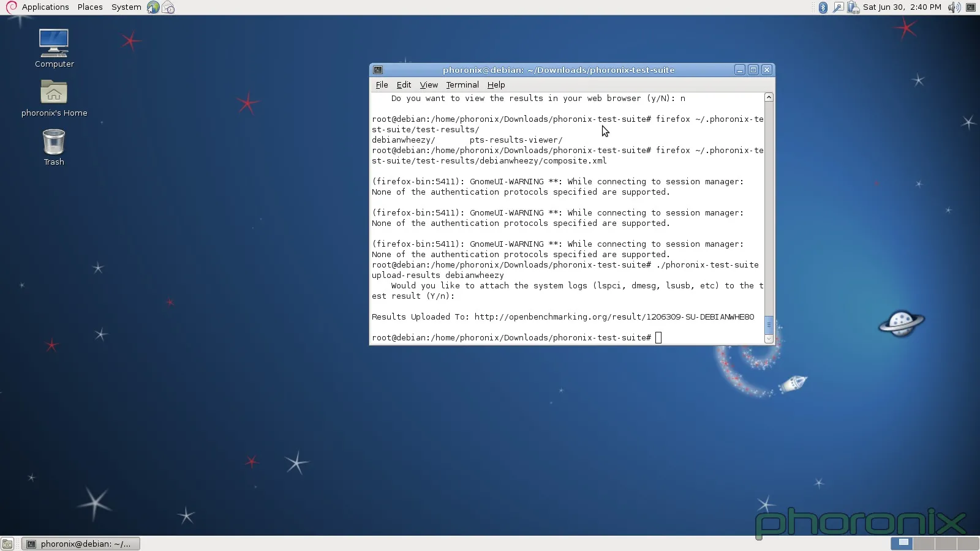The height and width of the screenshot is (551, 980).
Task: Open the terminal Help menu
Action: pos(496,85)
